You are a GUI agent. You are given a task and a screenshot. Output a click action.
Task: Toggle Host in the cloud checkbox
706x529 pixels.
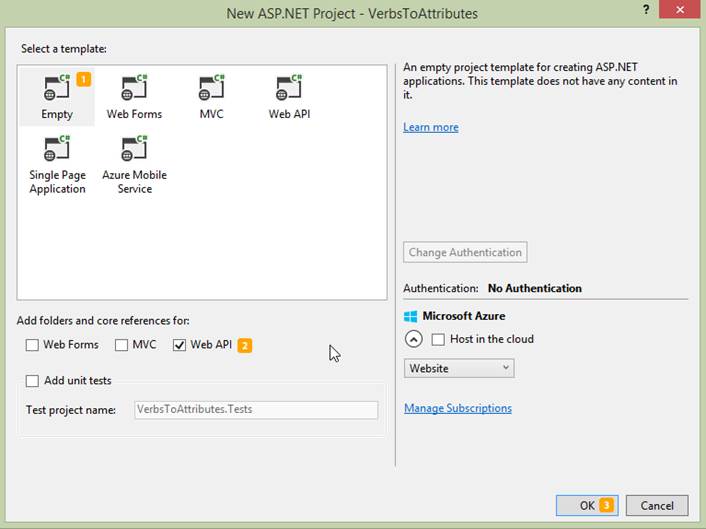[x=438, y=339]
